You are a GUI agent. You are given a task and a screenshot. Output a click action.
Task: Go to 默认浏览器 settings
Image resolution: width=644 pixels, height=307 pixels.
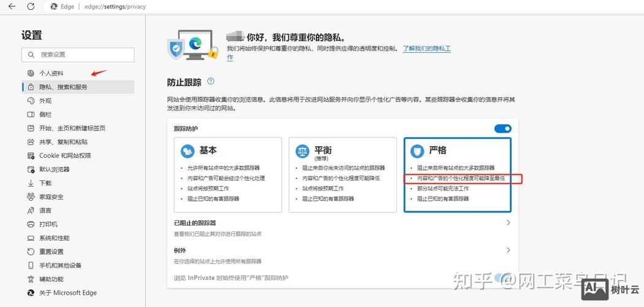[x=78, y=169]
